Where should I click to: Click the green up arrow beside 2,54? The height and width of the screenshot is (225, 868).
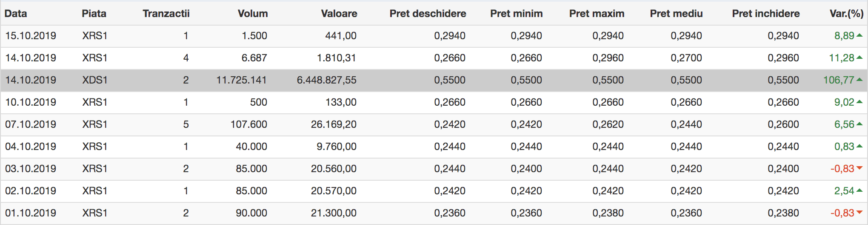click(x=859, y=190)
